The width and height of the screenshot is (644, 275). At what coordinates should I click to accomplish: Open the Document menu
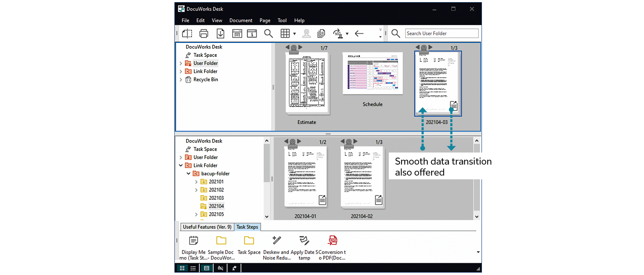241,20
